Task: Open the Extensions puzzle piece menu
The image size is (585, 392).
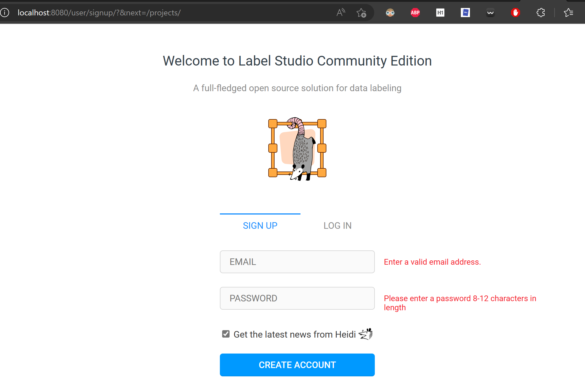Action: (x=541, y=13)
